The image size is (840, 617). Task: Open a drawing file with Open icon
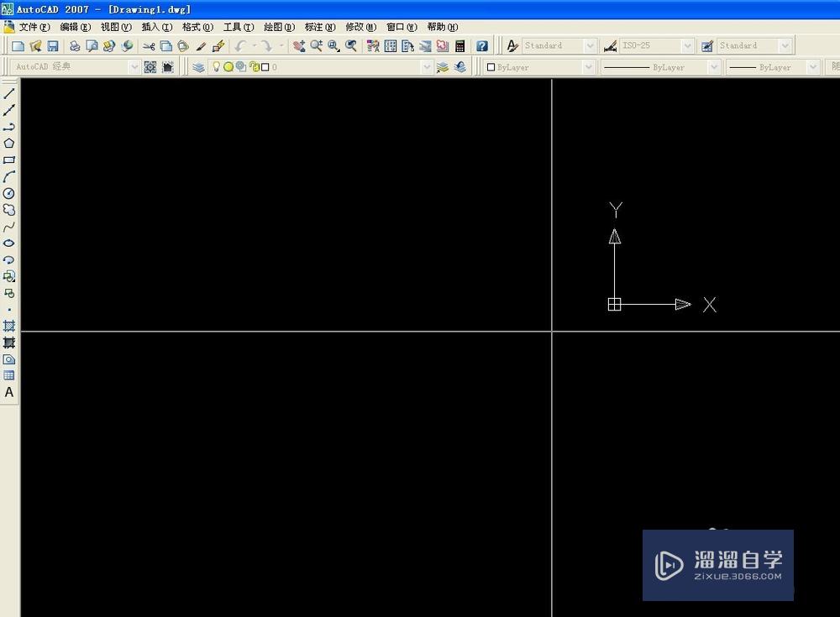point(34,45)
